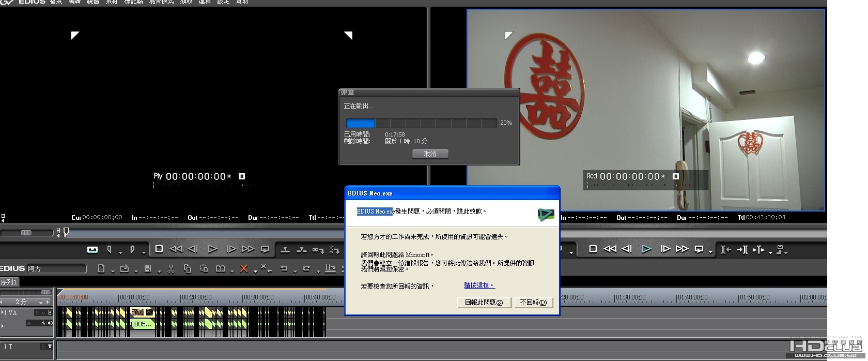Screen dimensions: 868x361
Task: Open the 運算 menu in the menu bar
Action: pyautogui.click(x=205, y=2)
